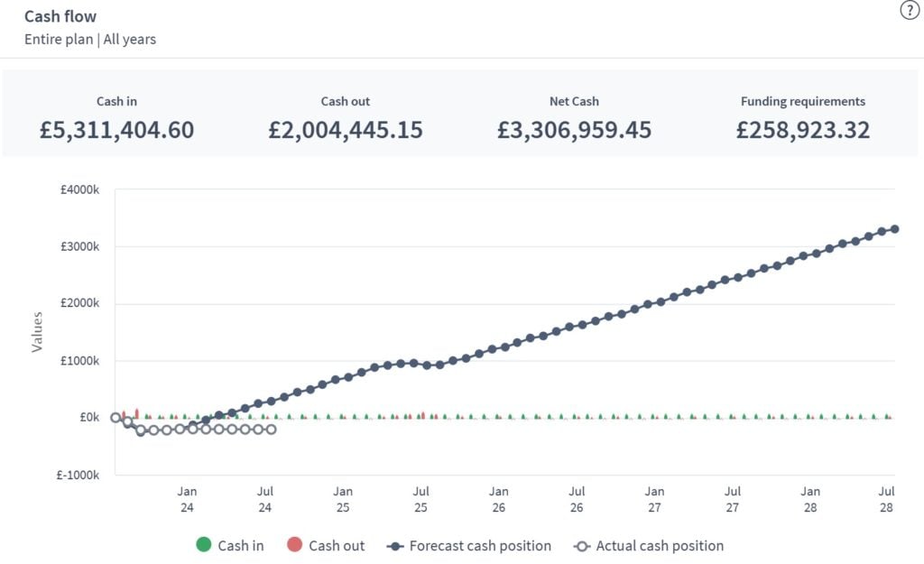Click the red Cash out legend dot

click(x=294, y=545)
